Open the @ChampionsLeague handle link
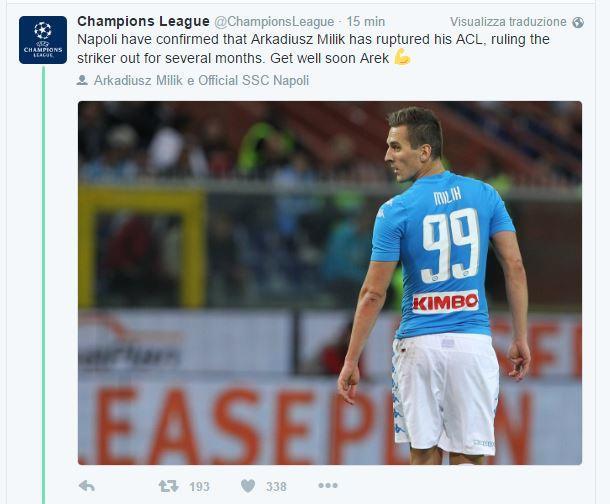This screenshot has height=504, width=610. coord(274,22)
